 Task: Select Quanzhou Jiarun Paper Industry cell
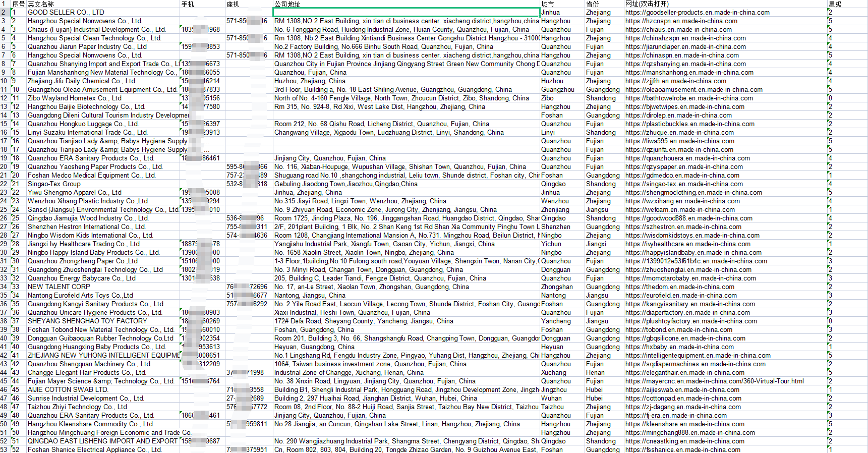pos(103,46)
